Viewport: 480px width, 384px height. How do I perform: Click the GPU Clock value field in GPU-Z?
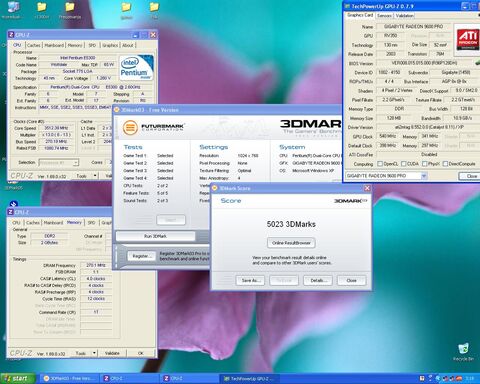click(388, 136)
